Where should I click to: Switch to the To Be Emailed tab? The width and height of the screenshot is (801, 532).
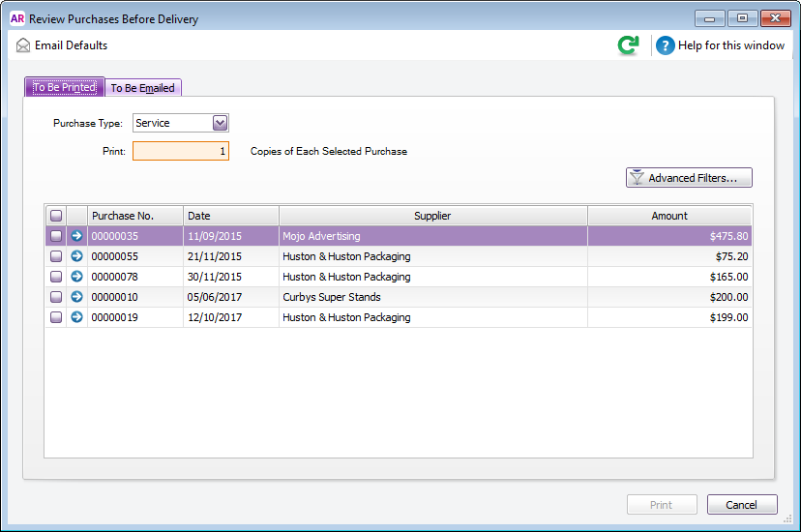[143, 88]
